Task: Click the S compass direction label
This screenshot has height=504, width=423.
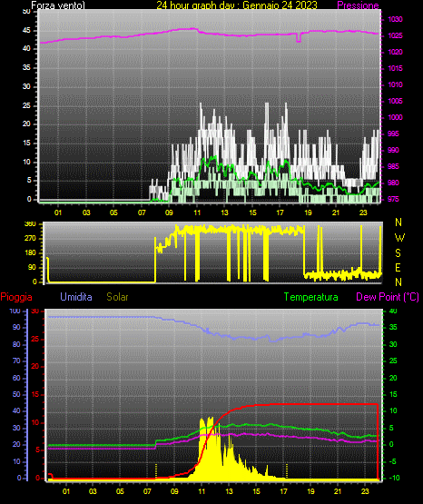Action: (x=398, y=253)
